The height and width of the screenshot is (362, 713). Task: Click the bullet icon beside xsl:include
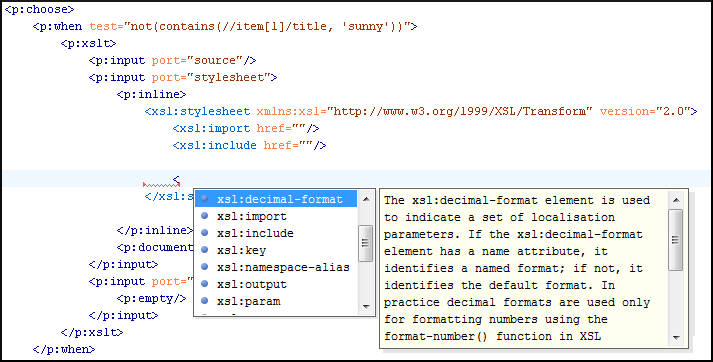[205, 233]
